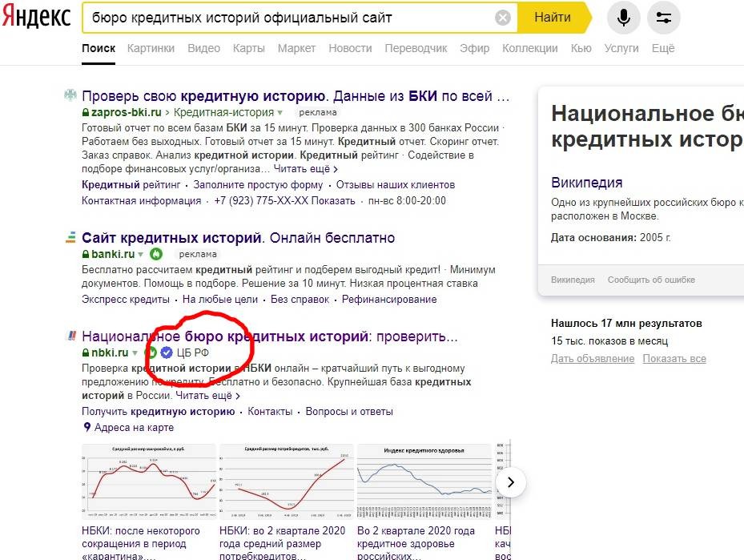Open the Карты tab
The image size is (744, 560).
(248, 48)
